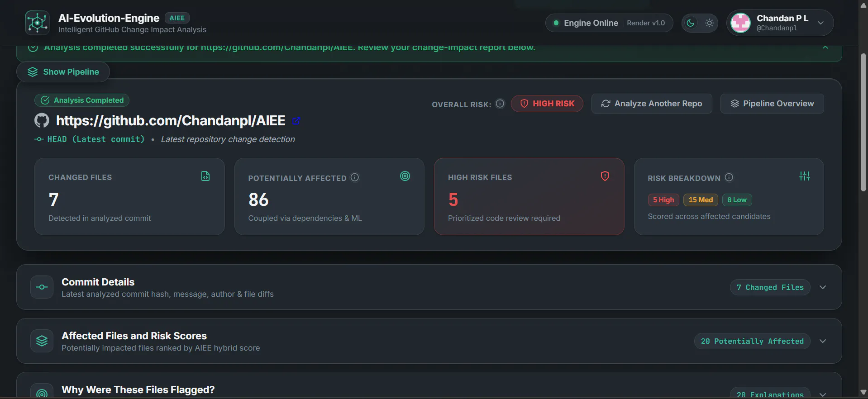The width and height of the screenshot is (868, 399).
Task: Click the Commit Details heading
Action: click(98, 282)
